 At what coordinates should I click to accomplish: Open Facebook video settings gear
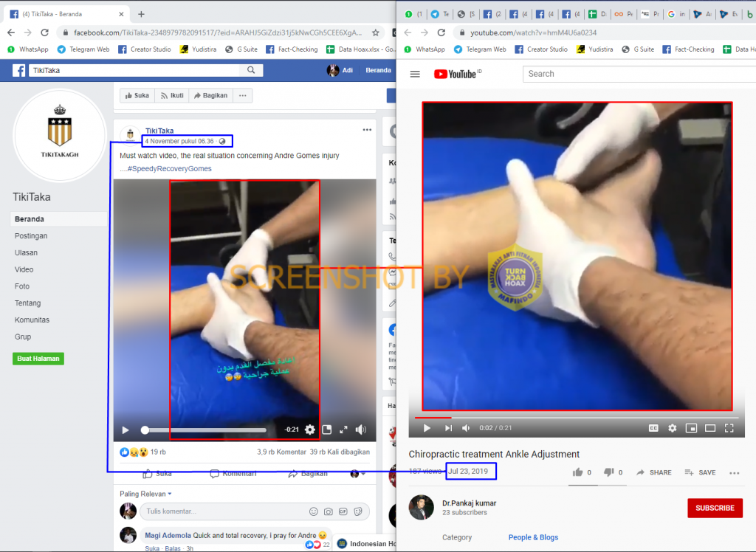[x=310, y=429]
